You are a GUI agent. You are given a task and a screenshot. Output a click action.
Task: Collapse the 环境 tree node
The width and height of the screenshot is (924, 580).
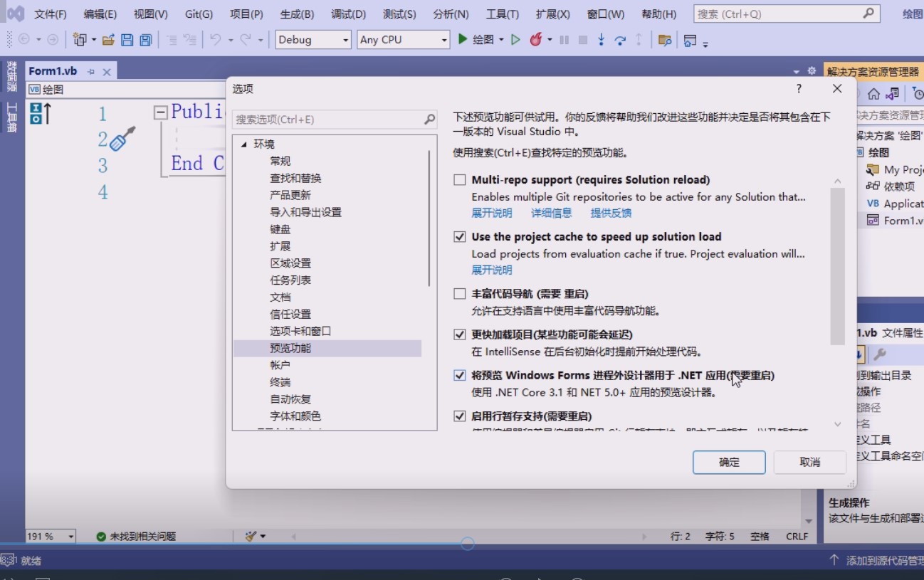click(x=244, y=144)
